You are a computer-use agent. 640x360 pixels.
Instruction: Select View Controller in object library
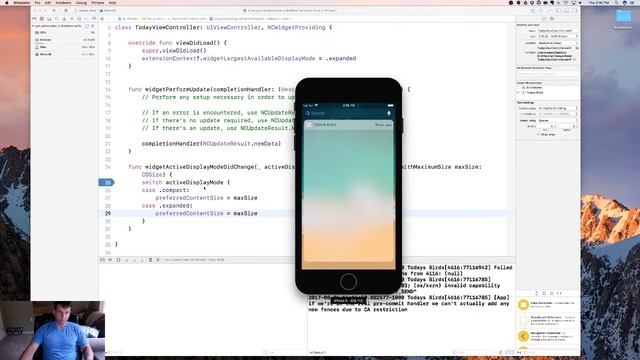[548, 304]
